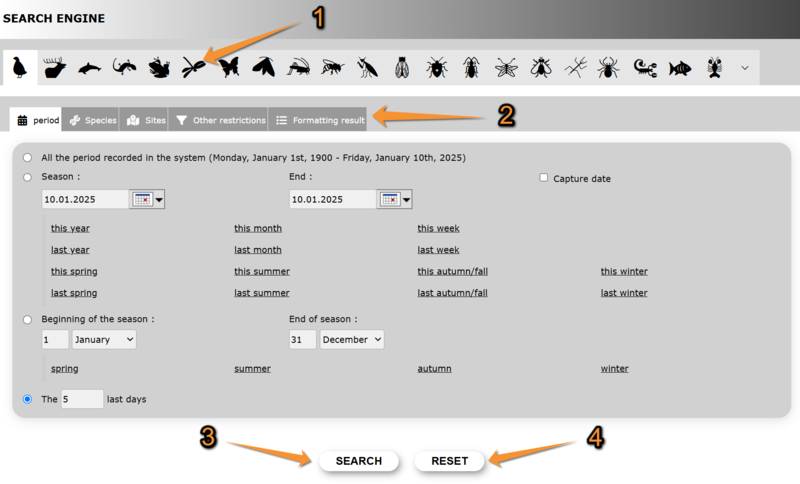The width and height of the screenshot is (800, 484).
Task: Switch to the period tab
Action: coord(36,120)
